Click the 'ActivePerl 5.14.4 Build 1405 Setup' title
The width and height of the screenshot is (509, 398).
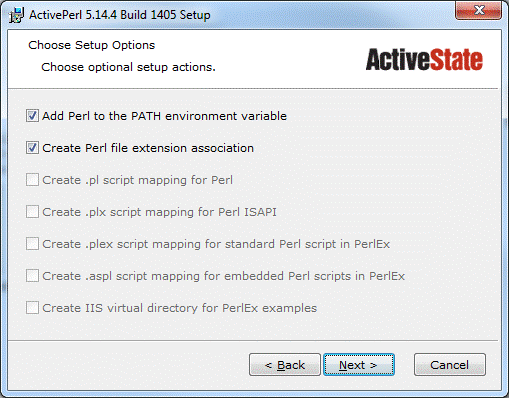(120, 15)
